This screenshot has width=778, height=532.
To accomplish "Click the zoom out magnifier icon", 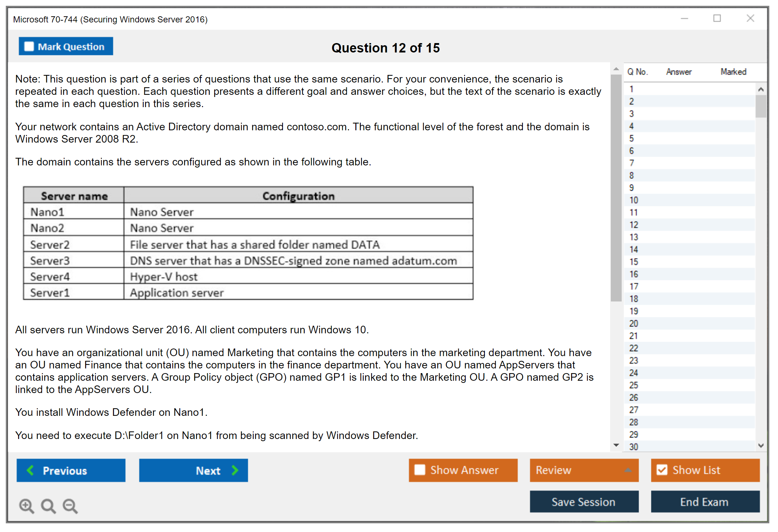I will coord(70,505).
